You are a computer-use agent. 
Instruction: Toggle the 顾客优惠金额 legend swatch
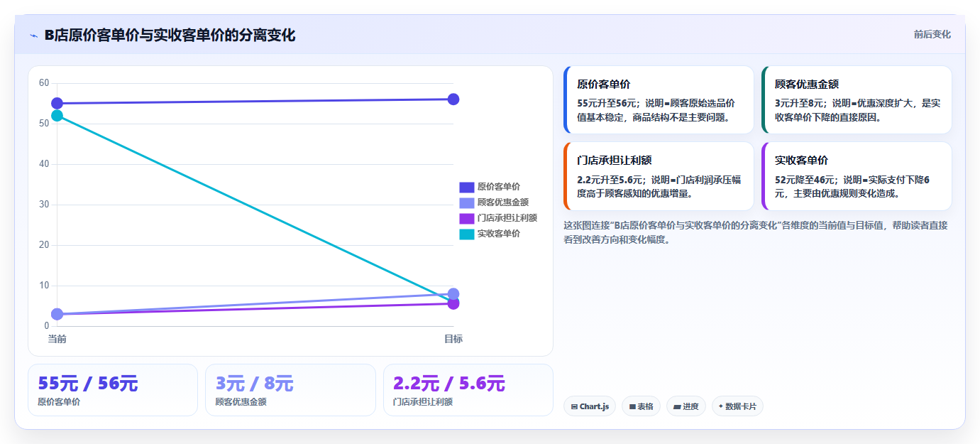tap(466, 202)
